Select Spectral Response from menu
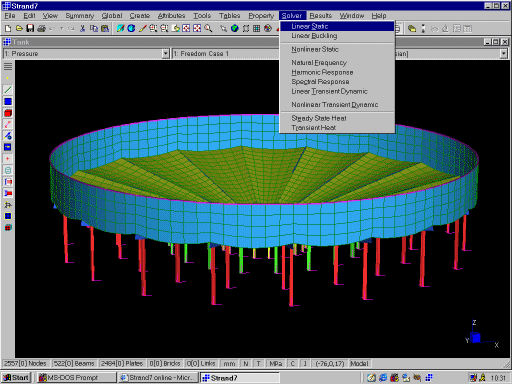512x384 pixels. (337, 82)
